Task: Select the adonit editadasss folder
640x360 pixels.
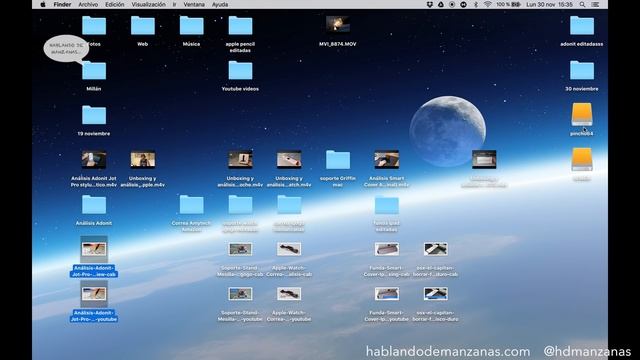Action: point(582,26)
